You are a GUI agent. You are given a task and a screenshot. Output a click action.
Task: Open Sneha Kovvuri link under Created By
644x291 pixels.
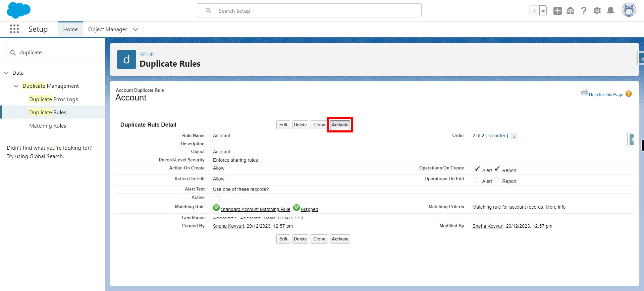click(x=228, y=226)
